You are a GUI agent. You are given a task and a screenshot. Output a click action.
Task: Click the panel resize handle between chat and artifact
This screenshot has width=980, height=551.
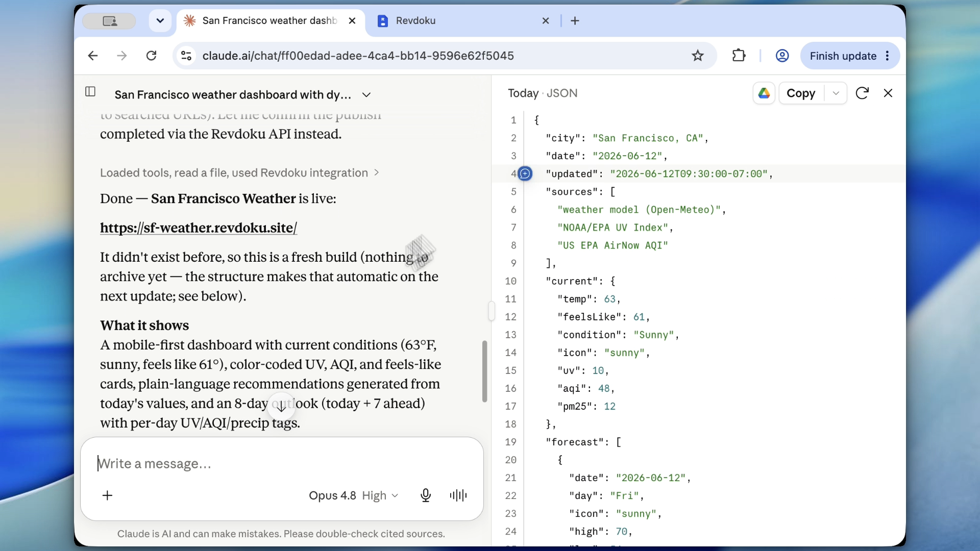pyautogui.click(x=491, y=311)
